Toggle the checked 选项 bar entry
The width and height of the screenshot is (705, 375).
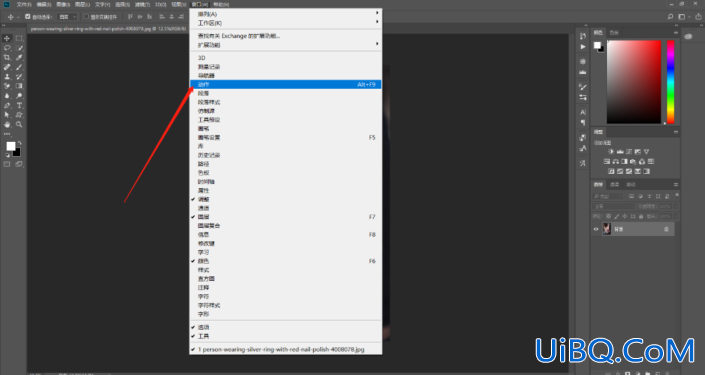pyautogui.click(x=286, y=327)
